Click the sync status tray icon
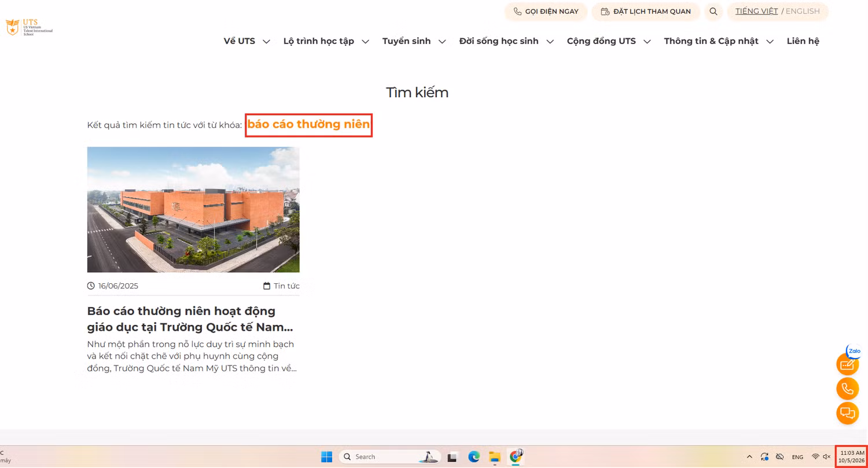Screen dimensions: 868x468 coord(765,457)
